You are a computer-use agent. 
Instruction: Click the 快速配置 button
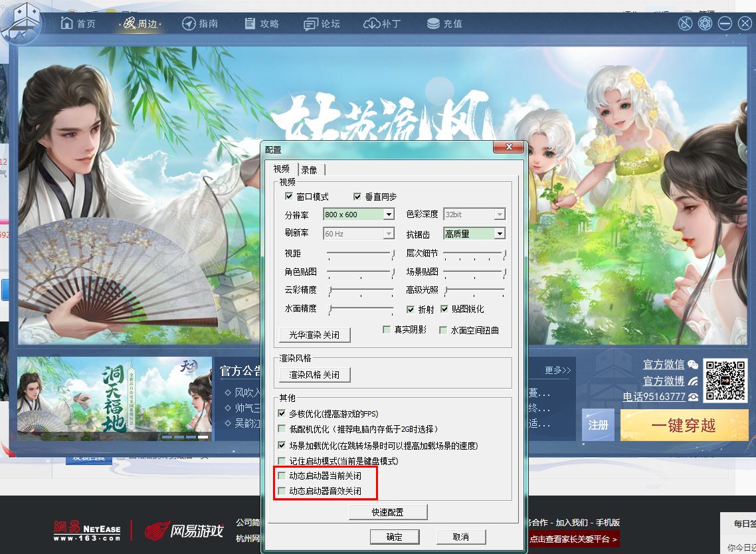click(x=388, y=512)
